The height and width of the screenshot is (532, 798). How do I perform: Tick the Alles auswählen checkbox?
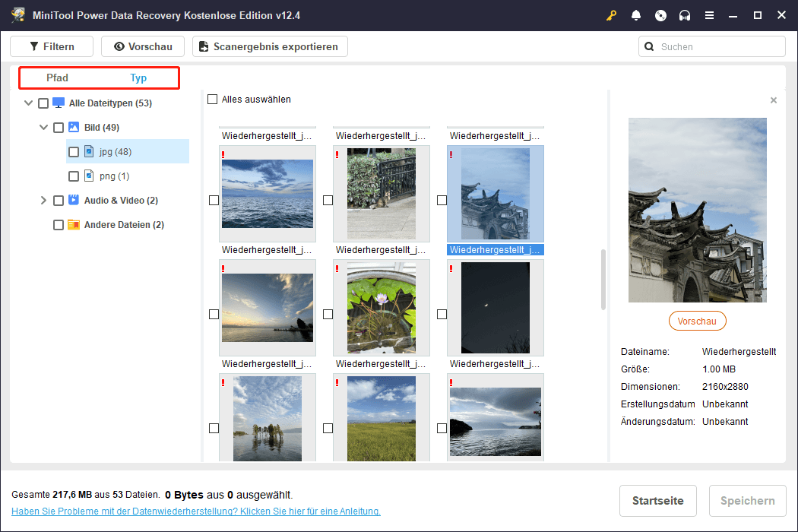pos(212,100)
